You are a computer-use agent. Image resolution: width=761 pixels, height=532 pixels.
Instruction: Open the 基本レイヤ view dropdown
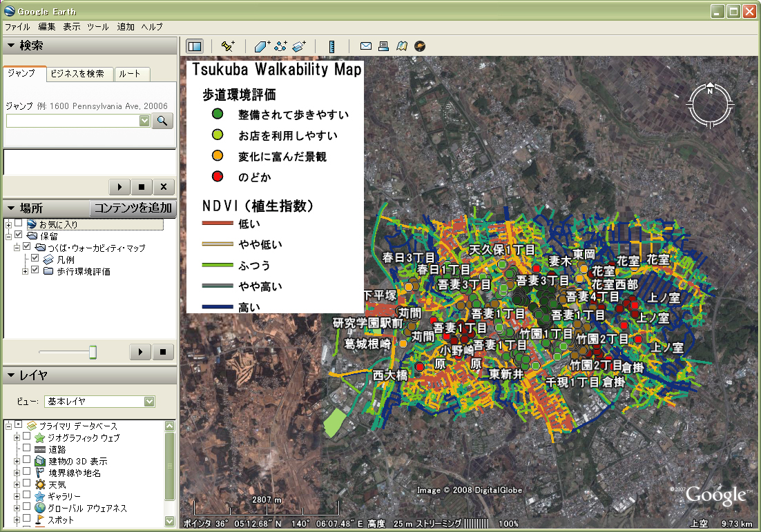click(149, 402)
